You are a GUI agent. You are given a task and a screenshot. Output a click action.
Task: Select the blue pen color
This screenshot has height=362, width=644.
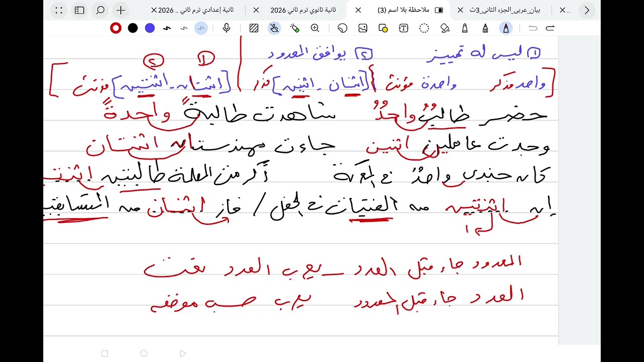(x=150, y=28)
